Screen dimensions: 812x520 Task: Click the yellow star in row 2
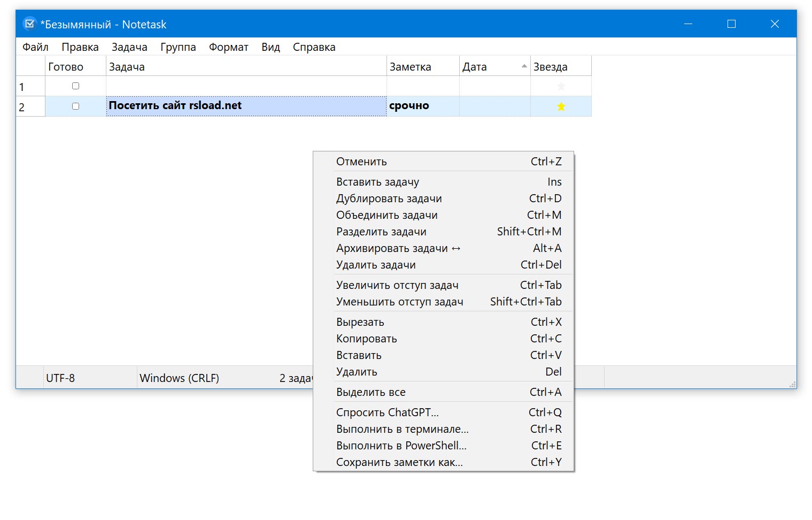[x=561, y=106]
